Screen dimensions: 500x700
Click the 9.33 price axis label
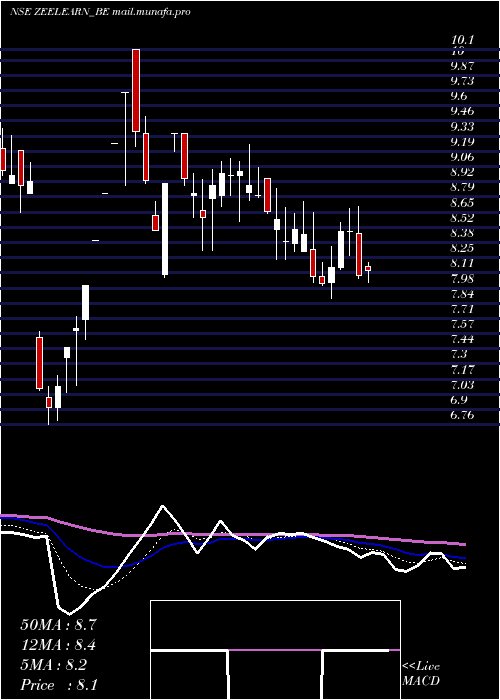pyautogui.click(x=462, y=127)
